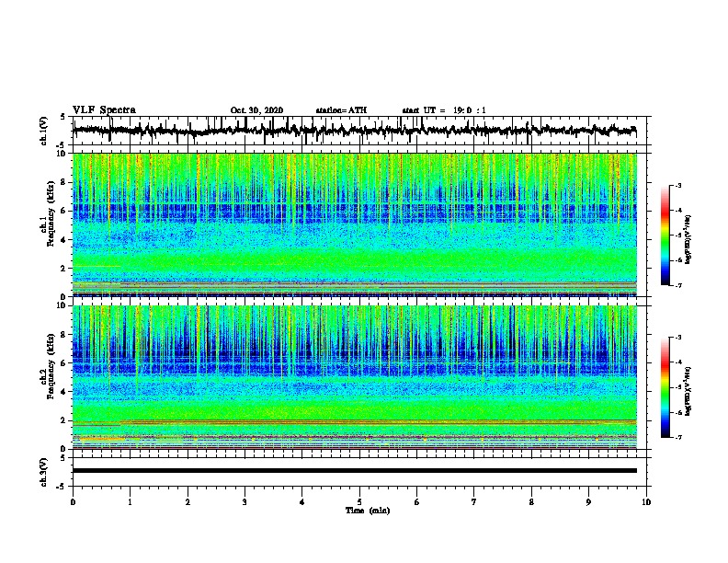
Task: Click the time axis tick label "10"
Action: [x=646, y=502]
